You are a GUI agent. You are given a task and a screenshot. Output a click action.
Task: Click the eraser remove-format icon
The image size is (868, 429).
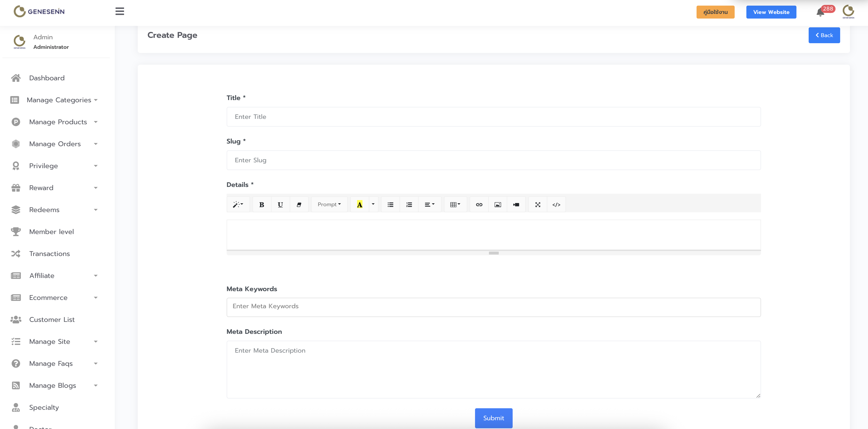click(299, 204)
